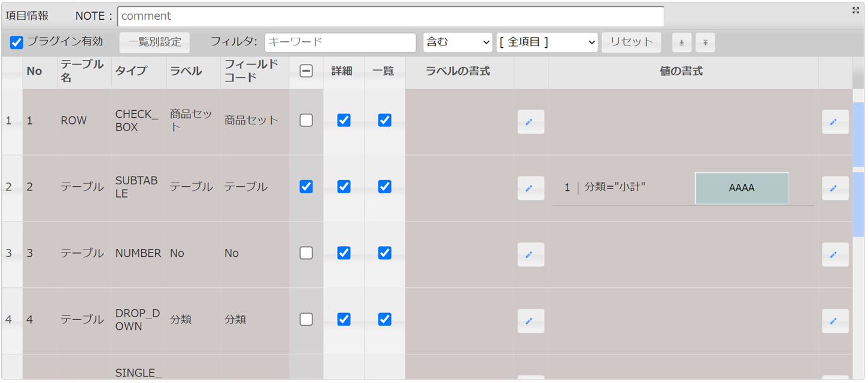The width and height of the screenshot is (868, 383).
Task: Uncheck 詳細 checkbox in NUMBER row
Action: pyautogui.click(x=344, y=253)
